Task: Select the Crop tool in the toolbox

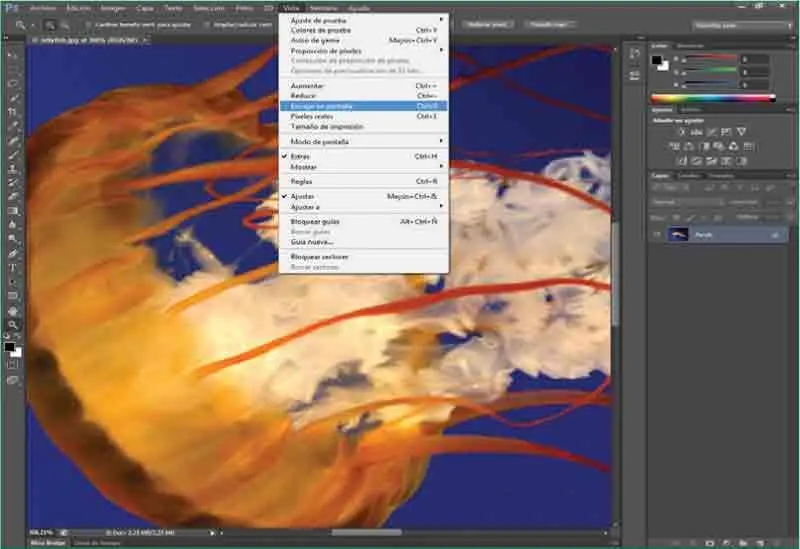Action: point(13,111)
